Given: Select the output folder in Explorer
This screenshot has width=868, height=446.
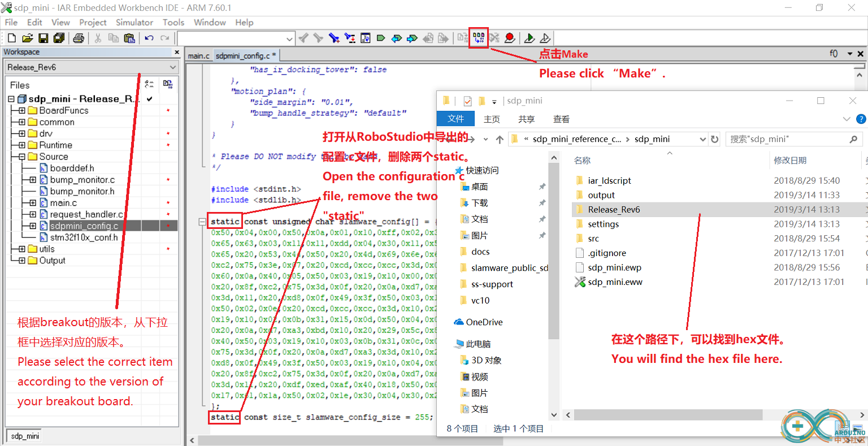Looking at the screenshot, I should 601,195.
